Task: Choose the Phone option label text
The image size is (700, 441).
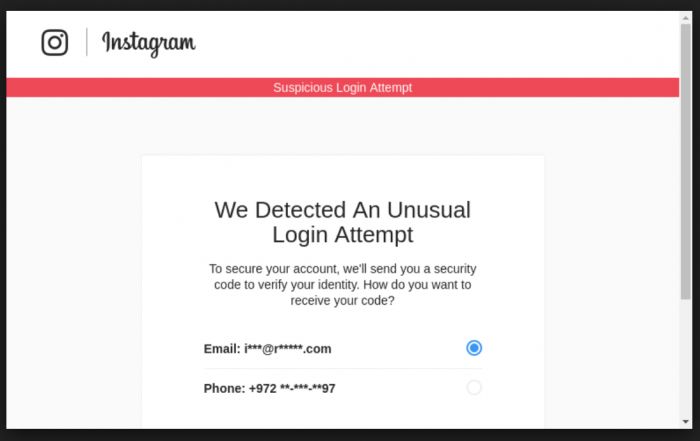Action: tap(269, 388)
